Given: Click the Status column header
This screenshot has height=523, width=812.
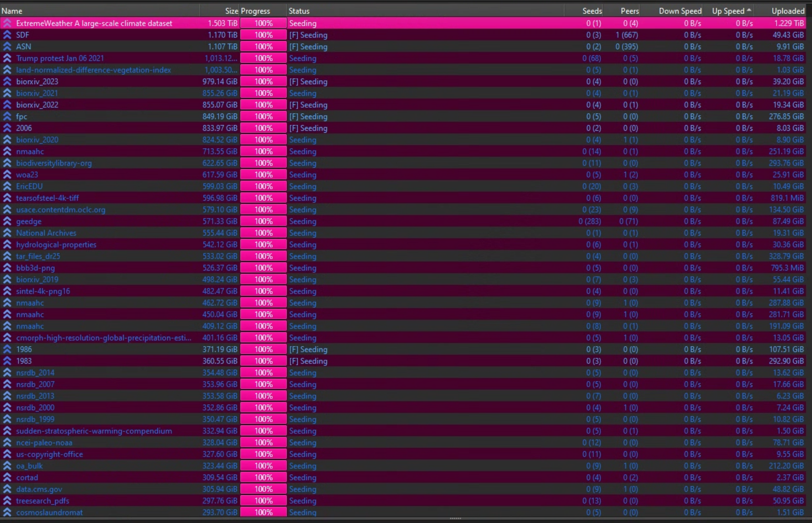Looking at the screenshot, I should point(299,11).
